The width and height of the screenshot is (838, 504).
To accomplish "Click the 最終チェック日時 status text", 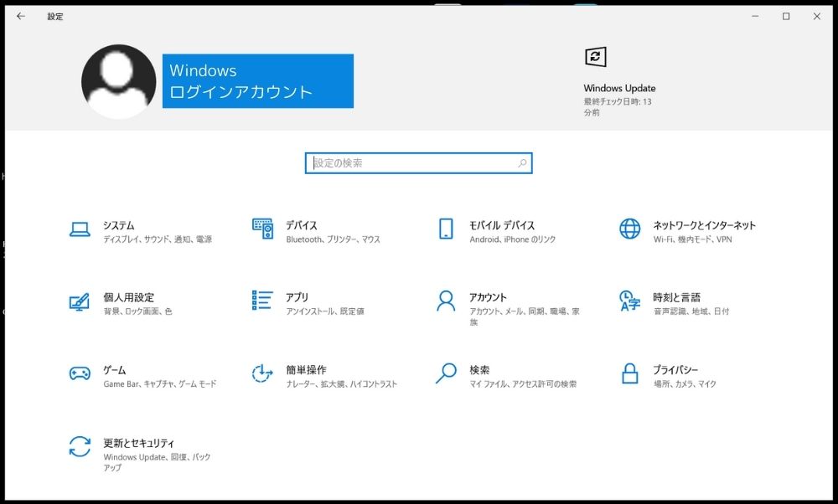I will pyautogui.click(x=618, y=107).
